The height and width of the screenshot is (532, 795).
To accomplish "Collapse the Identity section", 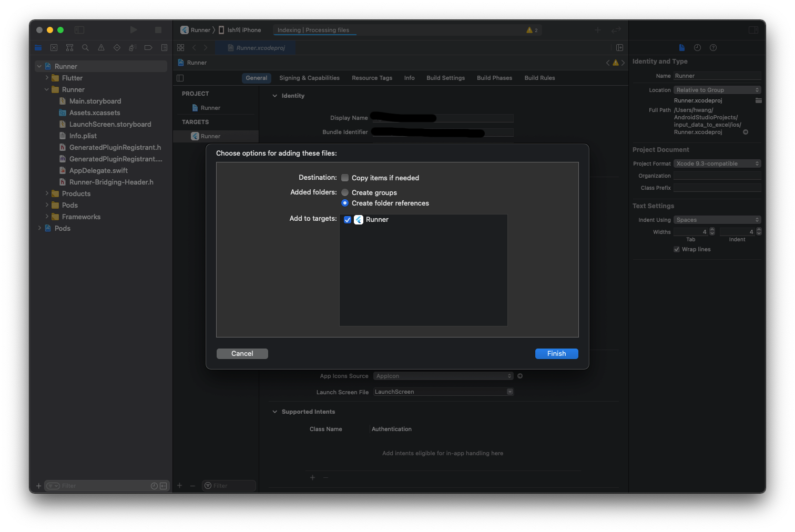I will 274,96.
